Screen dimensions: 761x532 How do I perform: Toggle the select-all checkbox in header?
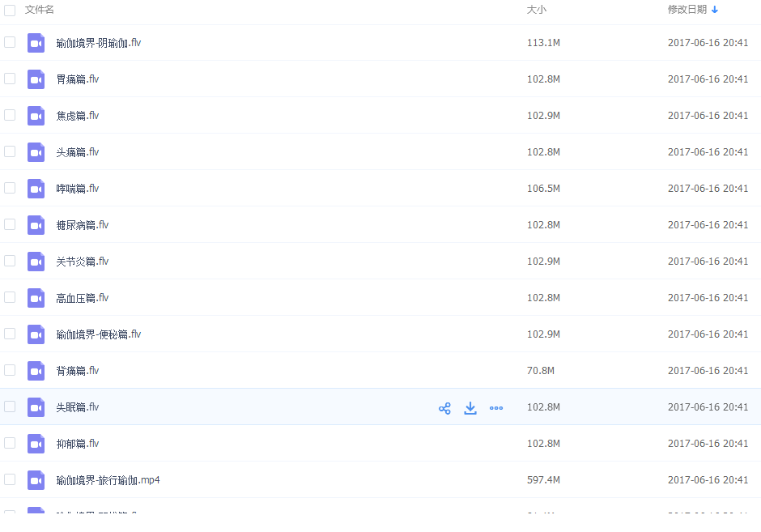(10, 11)
